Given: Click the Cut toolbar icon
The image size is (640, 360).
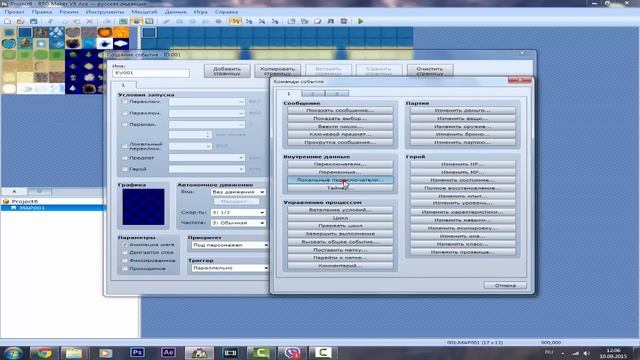Looking at the screenshot, I should pyautogui.click(x=50, y=21).
